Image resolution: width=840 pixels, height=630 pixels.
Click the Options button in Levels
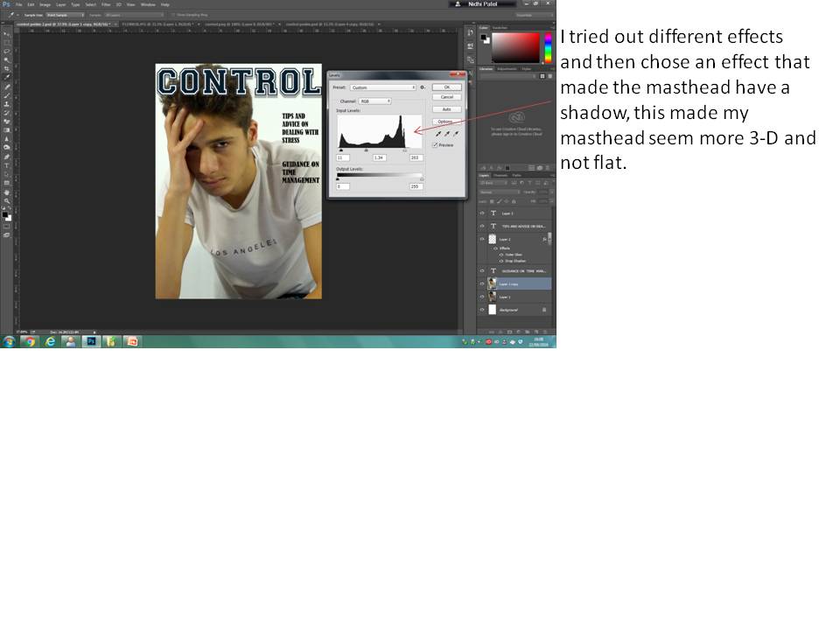[447, 122]
